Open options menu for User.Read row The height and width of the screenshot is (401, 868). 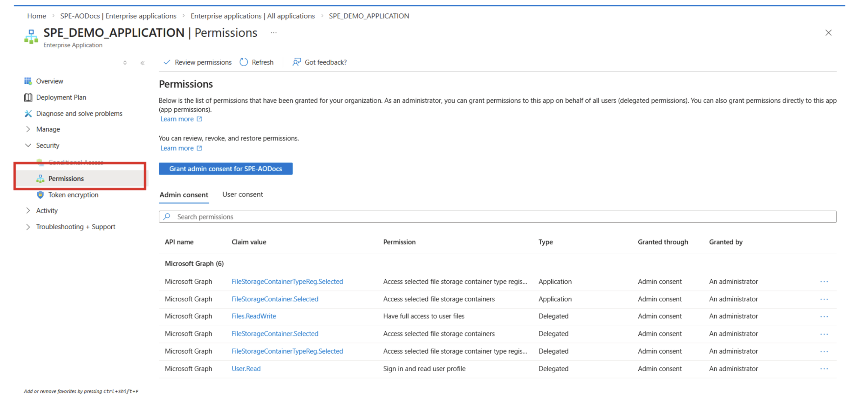coord(824,369)
